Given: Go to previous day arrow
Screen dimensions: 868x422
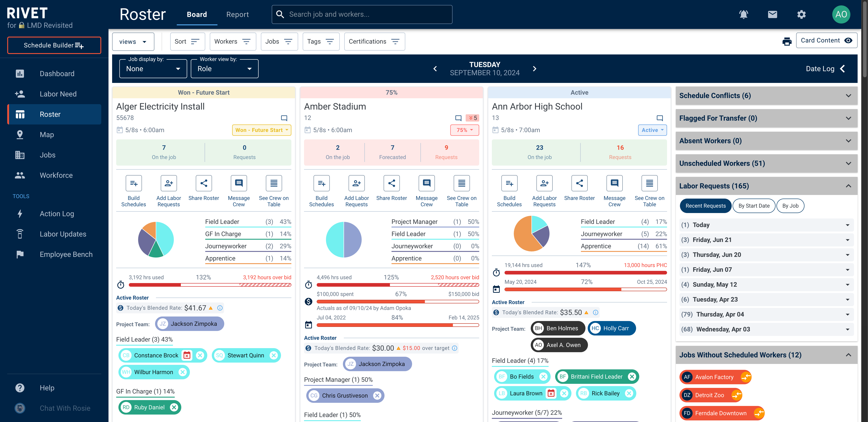Looking at the screenshot, I should point(435,69).
